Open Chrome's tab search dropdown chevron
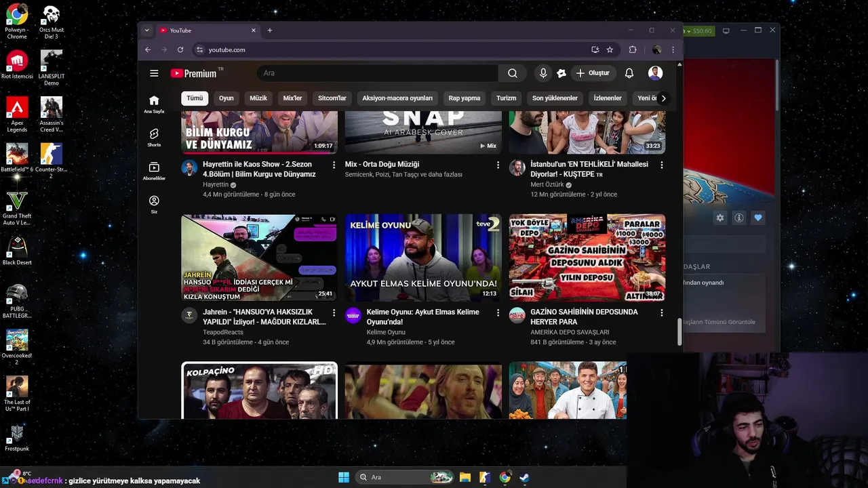This screenshot has width=868, height=488. (x=146, y=30)
